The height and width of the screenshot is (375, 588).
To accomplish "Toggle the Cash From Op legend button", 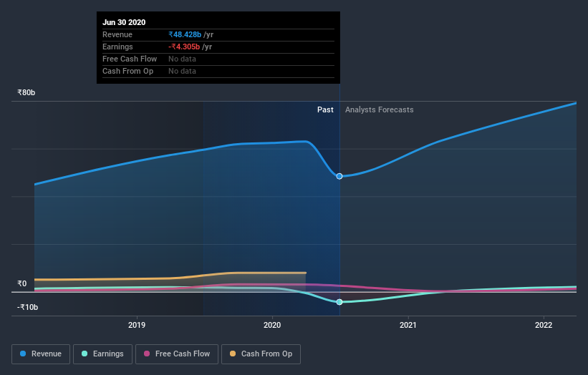I will (261, 354).
